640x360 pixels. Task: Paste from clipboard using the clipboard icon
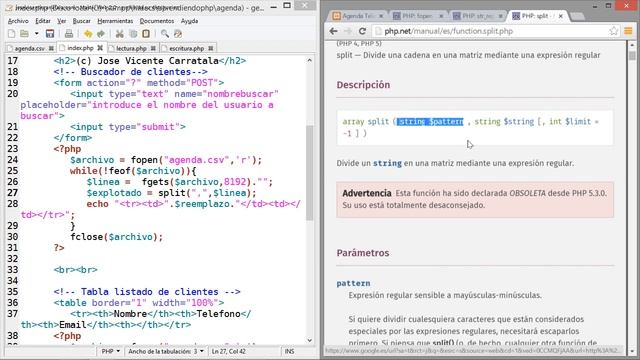(x=146, y=34)
